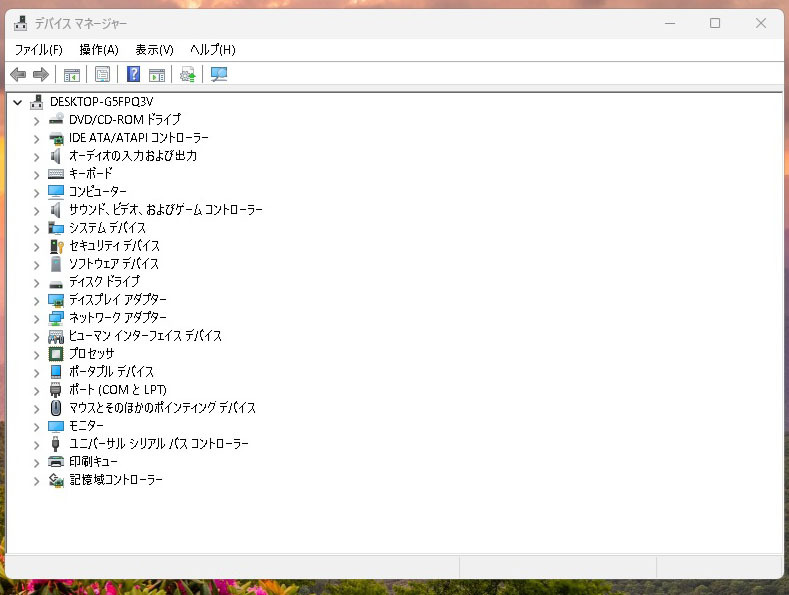789x595 pixels.
Task: Select the ポート (COM と LPT) label
Action: pyautogui.click(x=117, y=390)
